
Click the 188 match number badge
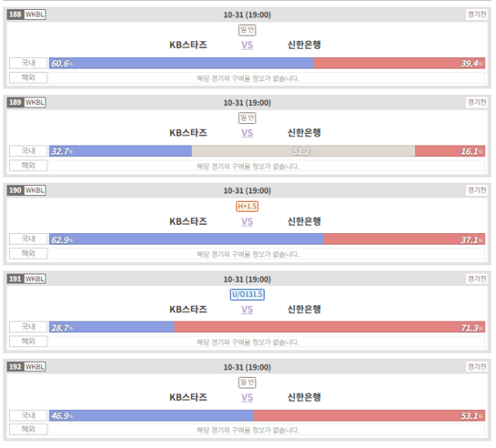[x=15, y=15]
